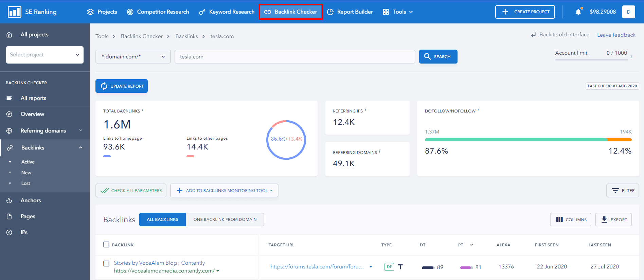The height and width of the screenshot is (280, 644).
Task: Open the Filter button
Action: click(623, 191)
